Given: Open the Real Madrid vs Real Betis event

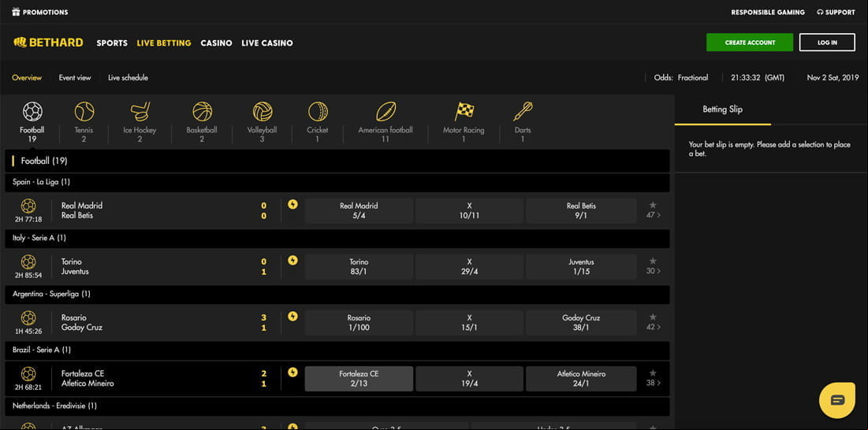Looking at the screenshot, I should tap(82, 210).
